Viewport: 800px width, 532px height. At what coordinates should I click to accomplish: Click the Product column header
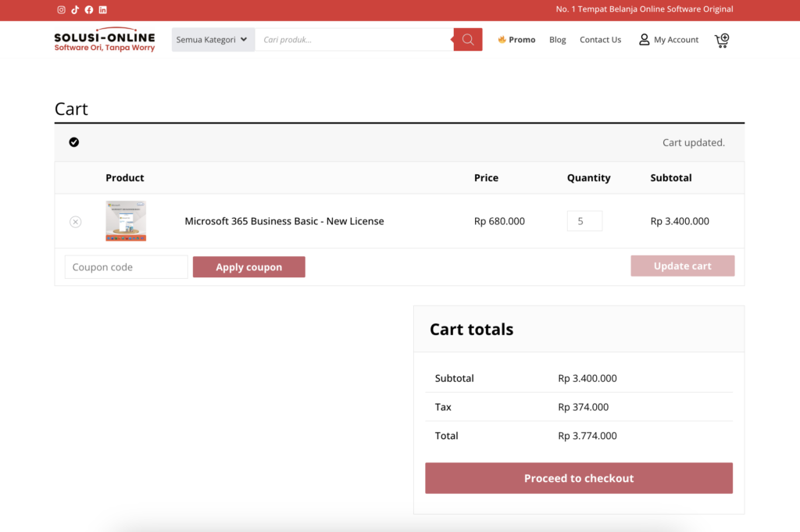click(124, 177)
